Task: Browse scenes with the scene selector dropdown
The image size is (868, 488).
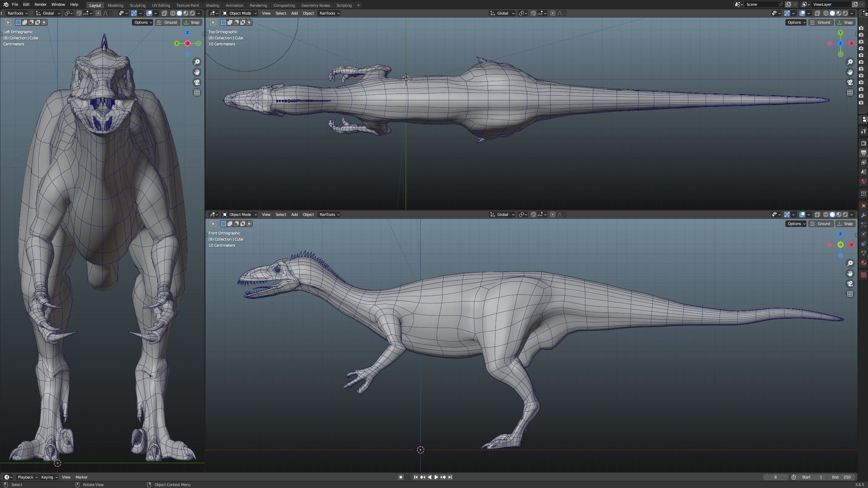Action: pyautogui.click(x=739, y=4)
